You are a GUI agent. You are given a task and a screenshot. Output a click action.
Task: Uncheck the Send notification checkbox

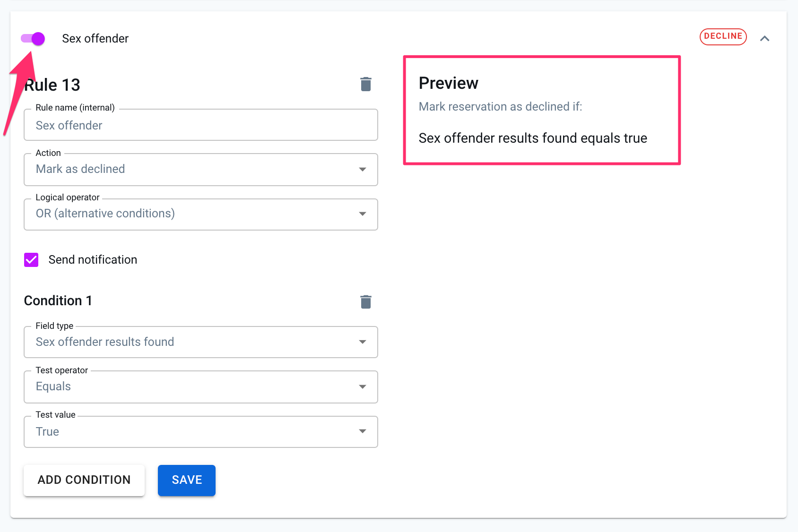(x=31, y=259)
